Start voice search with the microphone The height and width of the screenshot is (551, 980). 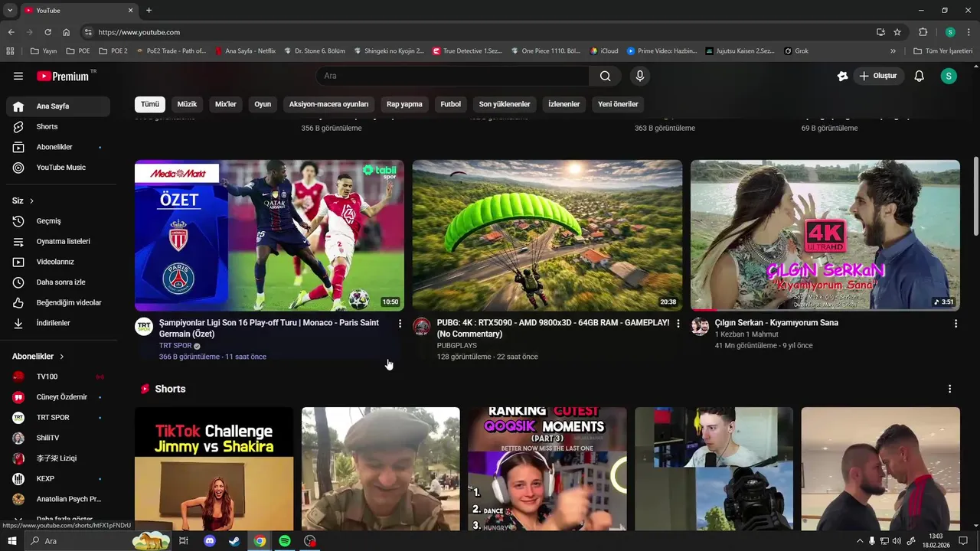point(640,76)
